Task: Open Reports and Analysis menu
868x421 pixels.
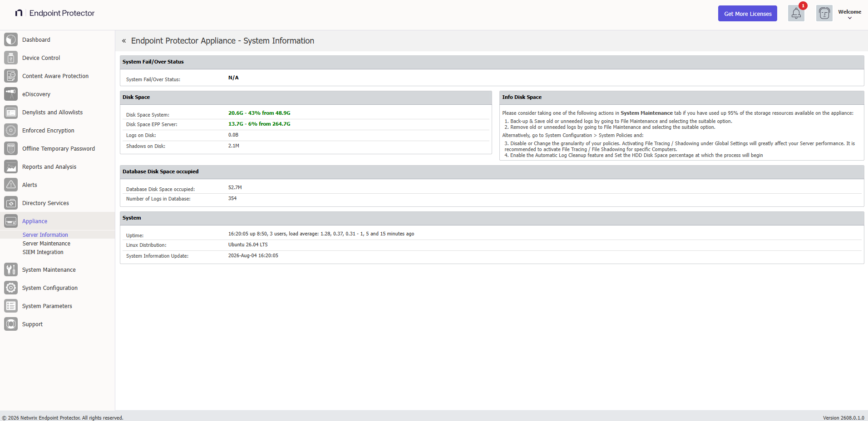Action: (49, 166)
